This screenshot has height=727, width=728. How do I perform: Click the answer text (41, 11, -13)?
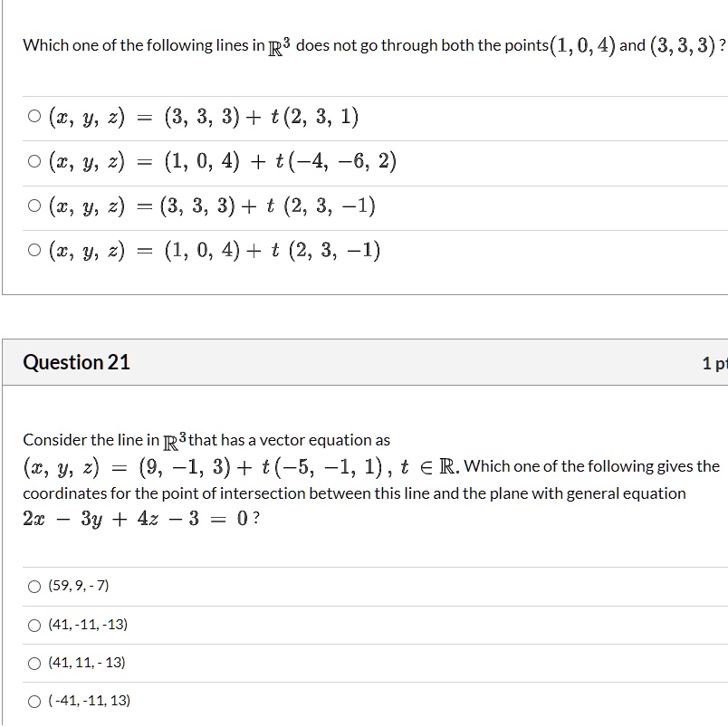(x=87, y=663)
